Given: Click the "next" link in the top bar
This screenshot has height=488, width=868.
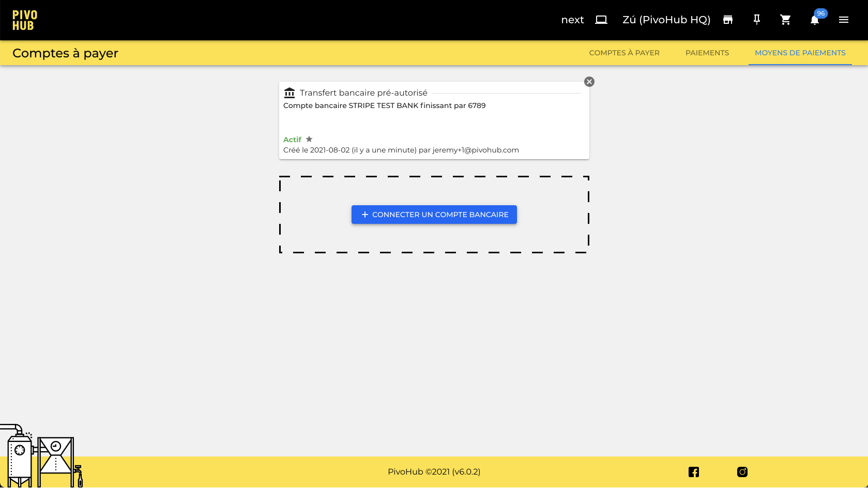Looking at the screenshot, I should click(572, 19).
